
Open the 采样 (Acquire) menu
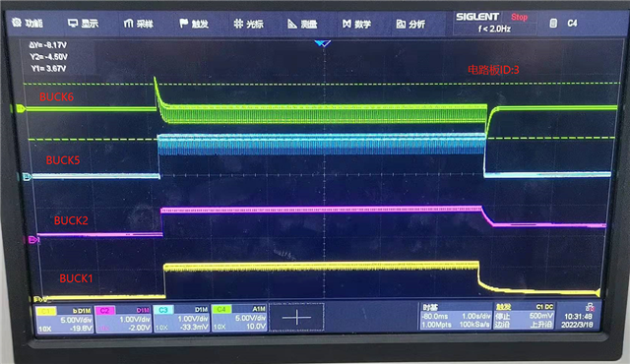click(139, 24)
